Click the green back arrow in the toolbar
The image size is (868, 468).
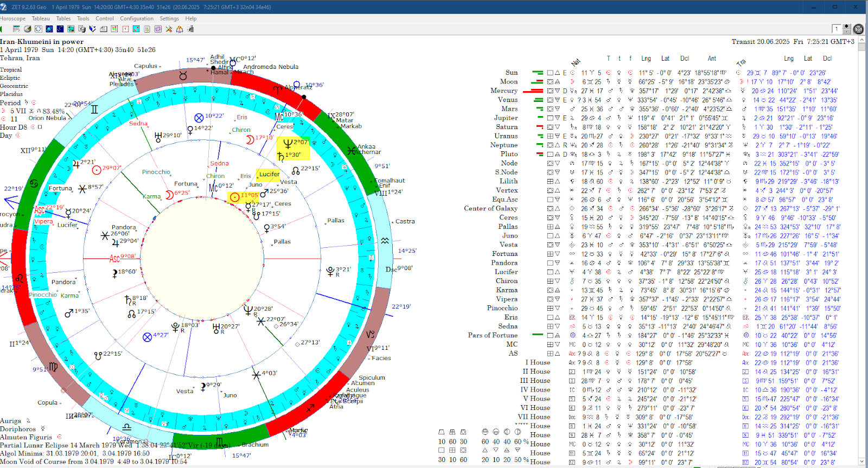2,29
